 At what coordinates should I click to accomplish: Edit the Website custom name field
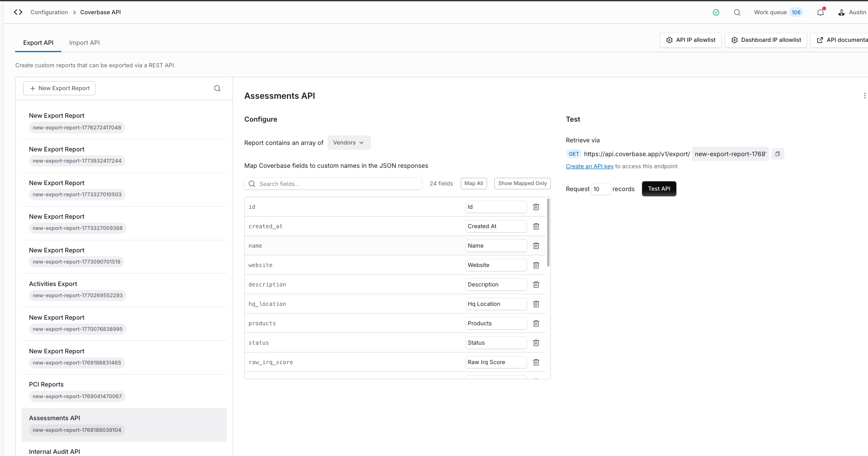tap(496, 265)
